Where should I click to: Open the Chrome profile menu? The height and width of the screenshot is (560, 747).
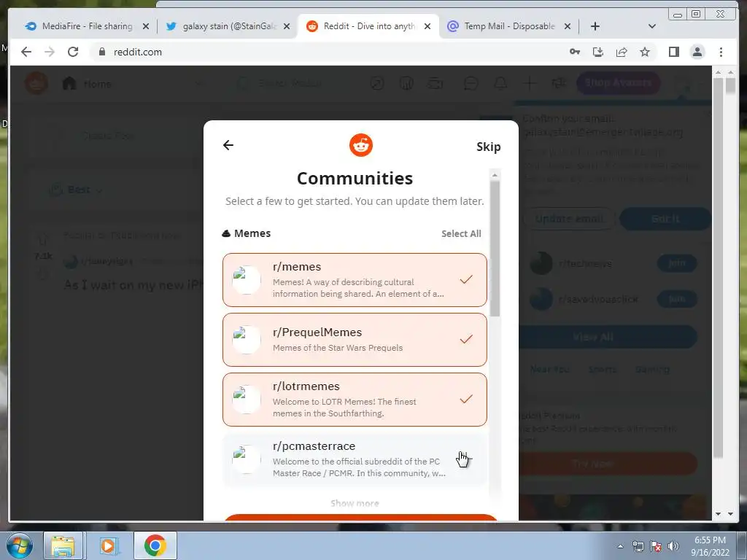click(x=697, y=52)
